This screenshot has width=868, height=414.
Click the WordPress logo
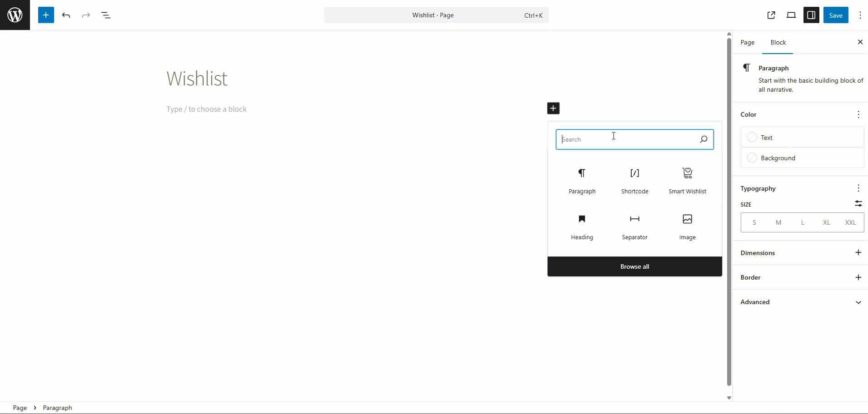coord(15,15)
